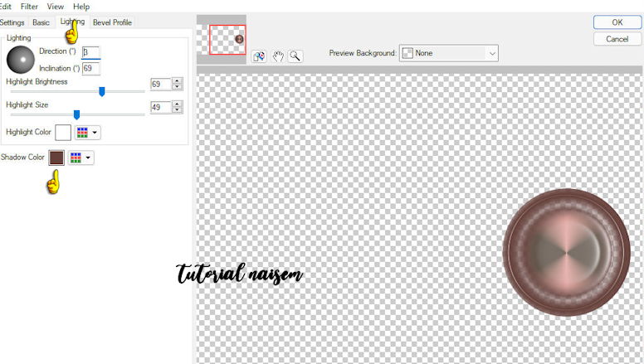The image size is (644, 364).
Task: Decrease Highlight Size with down arrow
Action: tap(177, 110)
